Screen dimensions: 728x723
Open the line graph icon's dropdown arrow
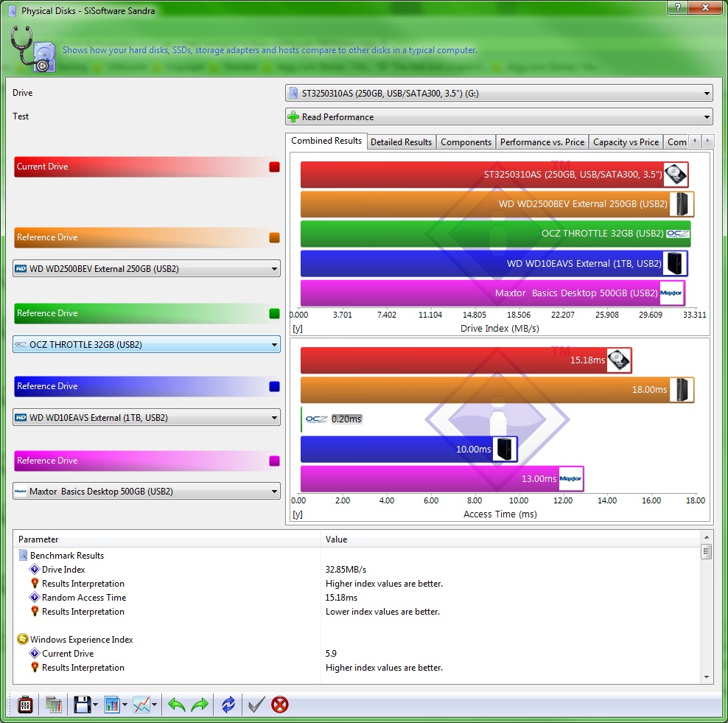(154, 705)
